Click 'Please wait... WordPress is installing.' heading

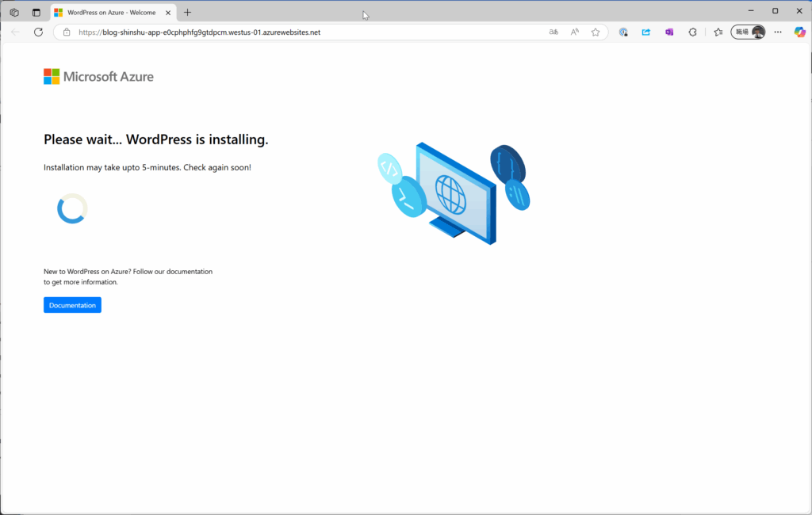156,139
